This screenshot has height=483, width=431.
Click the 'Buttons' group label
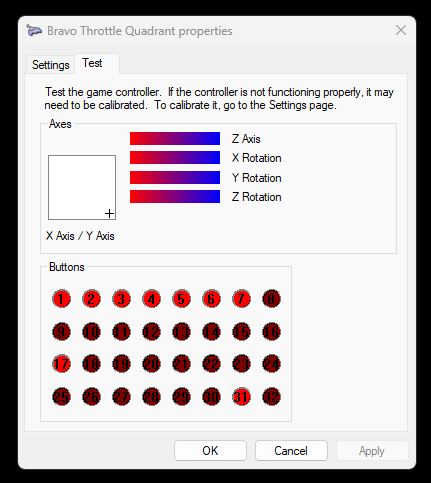click(x=67, y=267)
